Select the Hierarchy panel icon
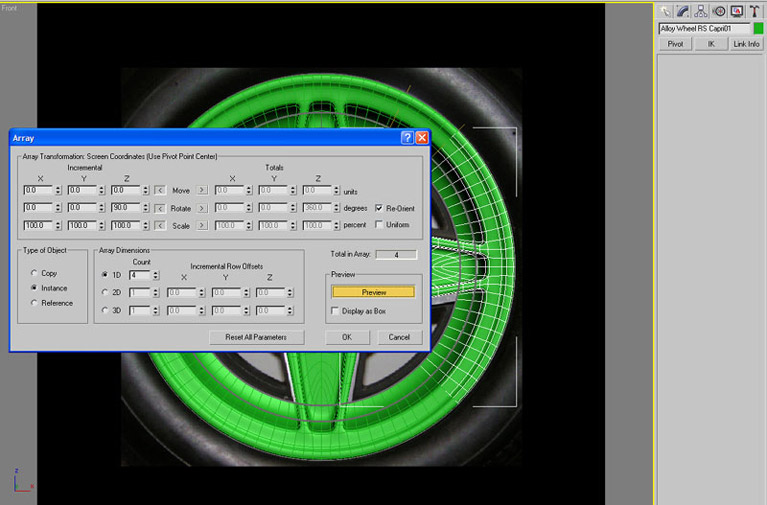This screenshot has height=505, width=767. click(x=701, y=11)
